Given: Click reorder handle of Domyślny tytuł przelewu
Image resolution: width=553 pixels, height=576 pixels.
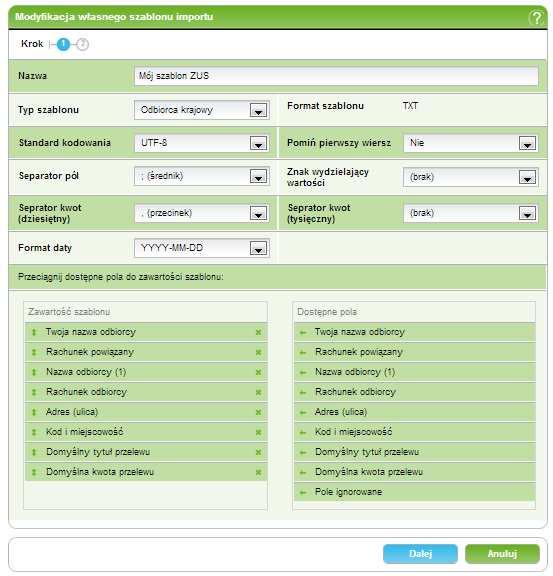Looking at the screenshot, I should pos(34,452).
